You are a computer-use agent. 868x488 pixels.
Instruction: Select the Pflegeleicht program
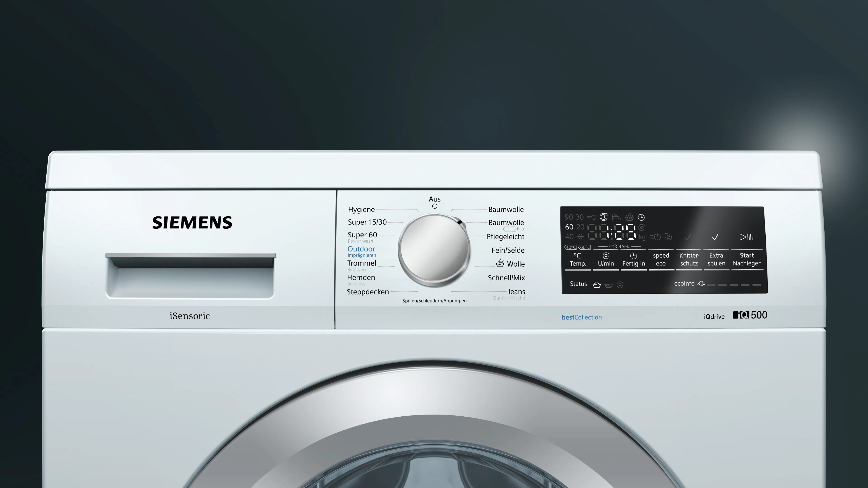tap(505, 237)
